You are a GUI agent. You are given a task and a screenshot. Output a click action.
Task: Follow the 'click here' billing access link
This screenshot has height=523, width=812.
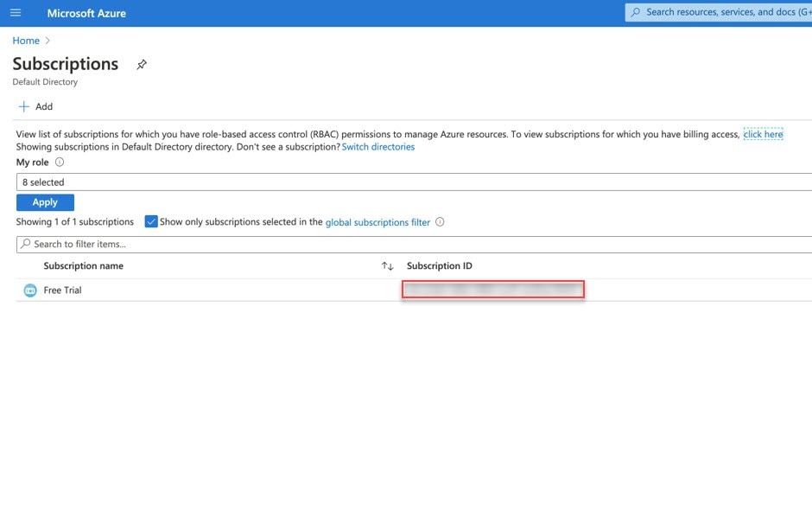coord(763,134)
